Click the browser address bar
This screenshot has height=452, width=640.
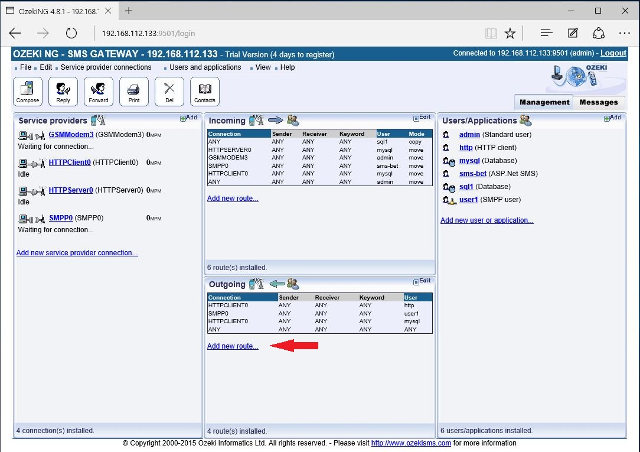tap(286, 33)
